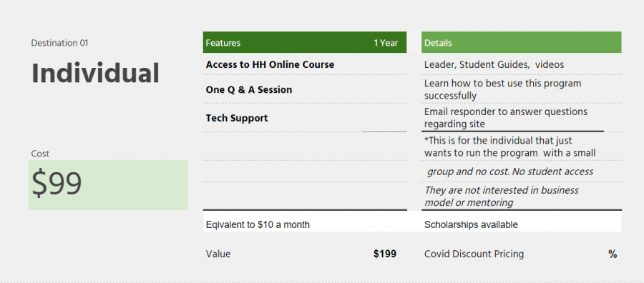The height and width of the screenshot is (283, 644).
Task: Select the Scholarships available cell
Action: (x=521, y=224)
